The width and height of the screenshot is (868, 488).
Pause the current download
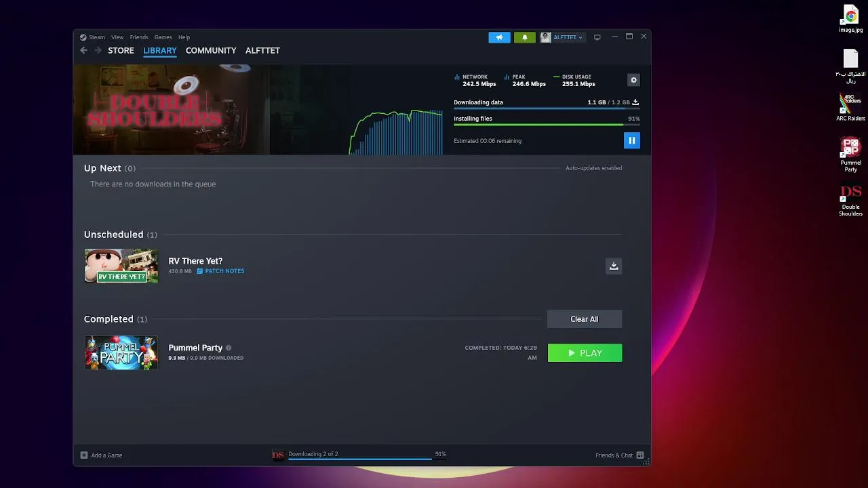tap(631, 140)
